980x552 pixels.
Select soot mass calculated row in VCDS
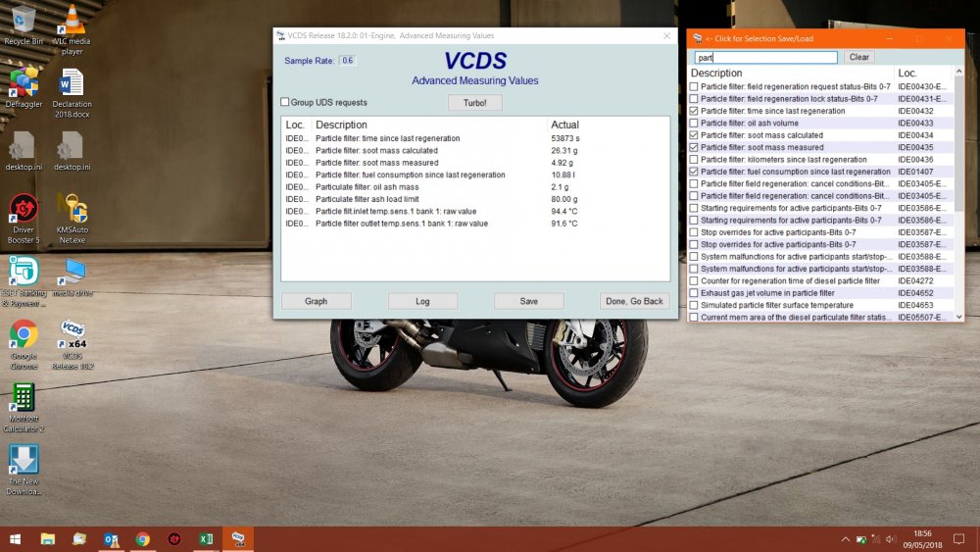pos(475,151)
